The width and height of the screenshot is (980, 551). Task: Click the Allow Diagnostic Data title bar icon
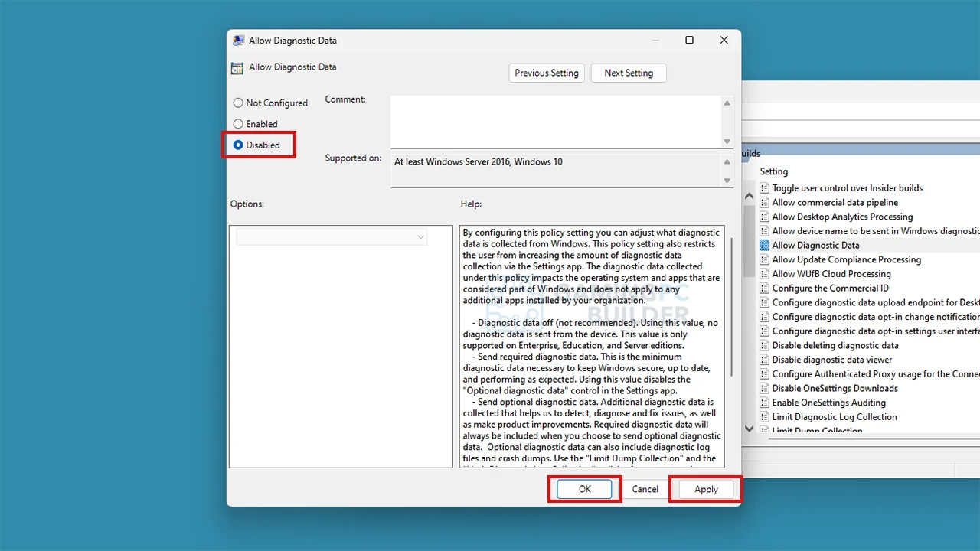click(238, 40)
